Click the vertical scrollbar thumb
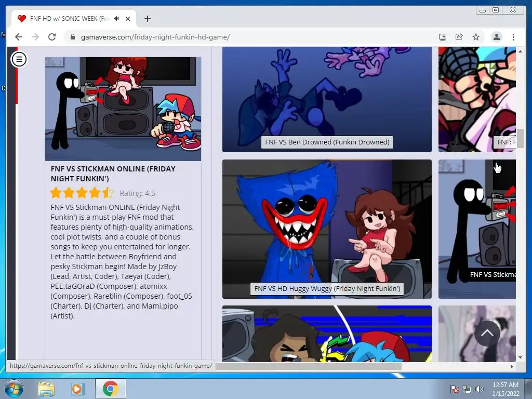This screenshot has height=399, width=532. click(x=520, y=138)
